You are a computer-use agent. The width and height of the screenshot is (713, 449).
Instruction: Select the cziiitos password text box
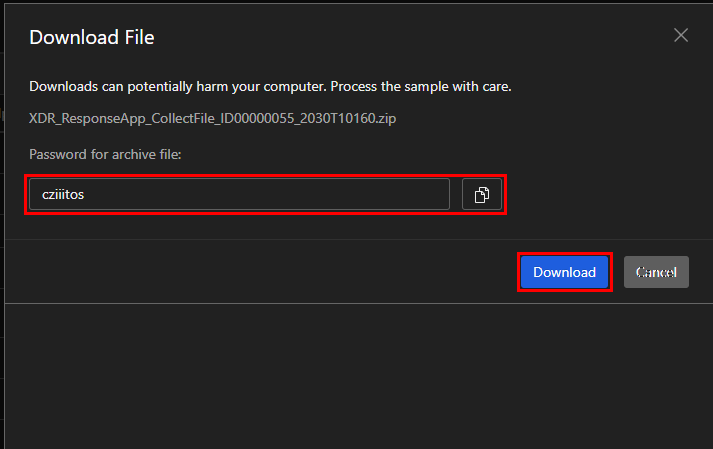[239, 195]
